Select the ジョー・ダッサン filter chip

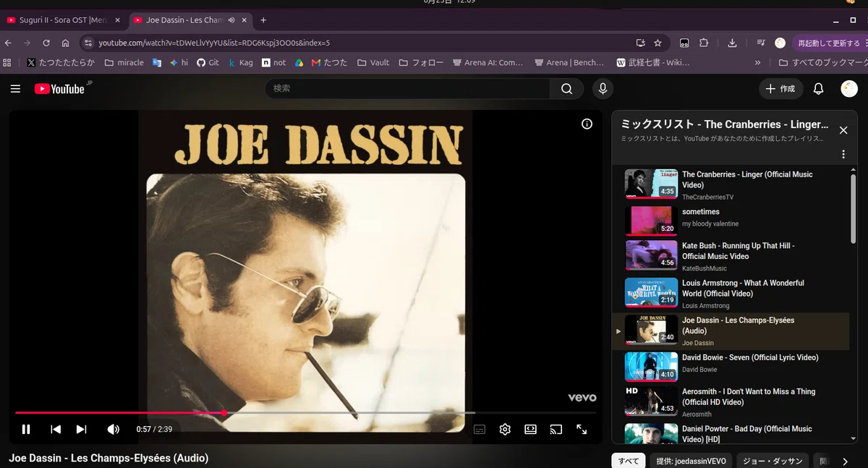(773, 461)
